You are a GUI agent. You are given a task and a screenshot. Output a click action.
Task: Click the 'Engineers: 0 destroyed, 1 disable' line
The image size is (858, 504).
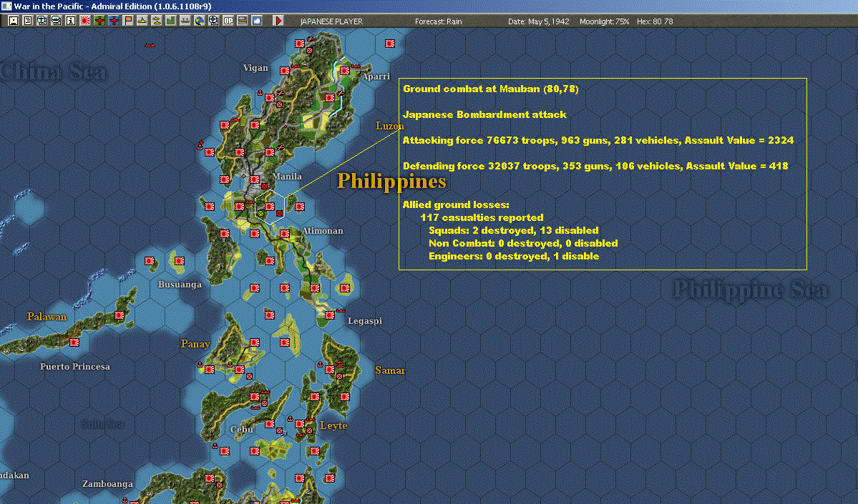[514, 256]
